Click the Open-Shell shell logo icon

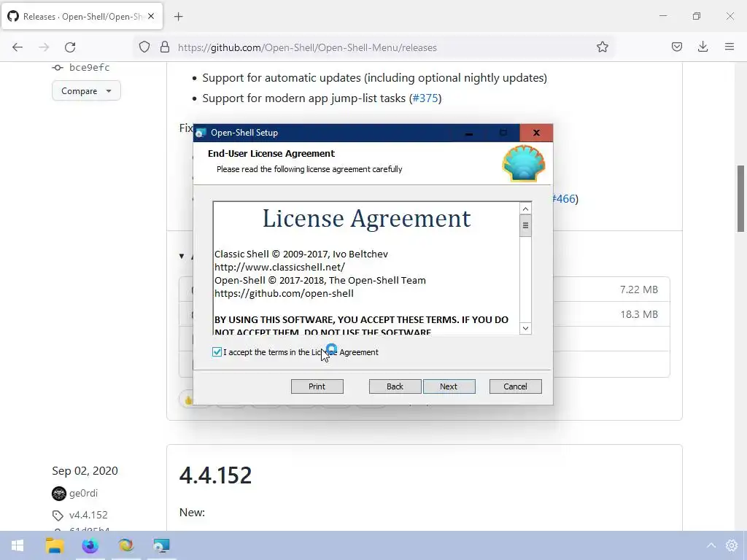[524, 163]
